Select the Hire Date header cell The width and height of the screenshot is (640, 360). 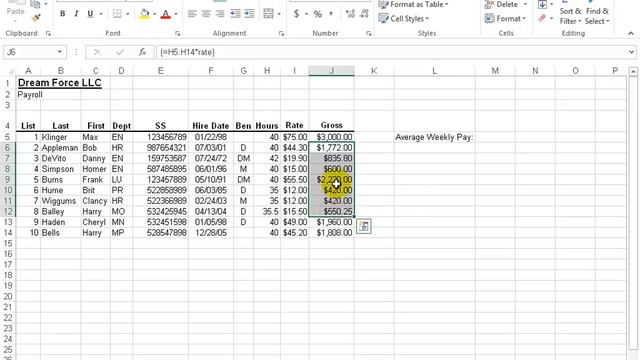click(211, 126)
